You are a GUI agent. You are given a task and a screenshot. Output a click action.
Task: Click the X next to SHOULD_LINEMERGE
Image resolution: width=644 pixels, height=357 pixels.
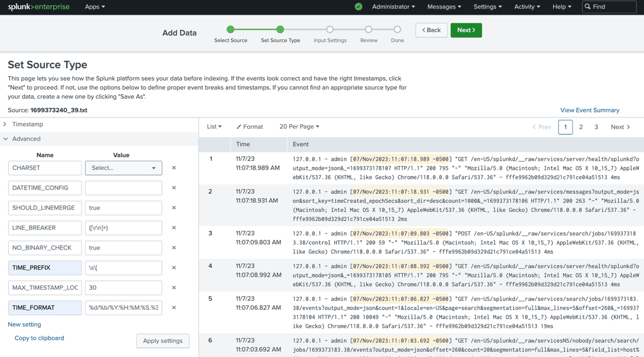coord(174,208)
